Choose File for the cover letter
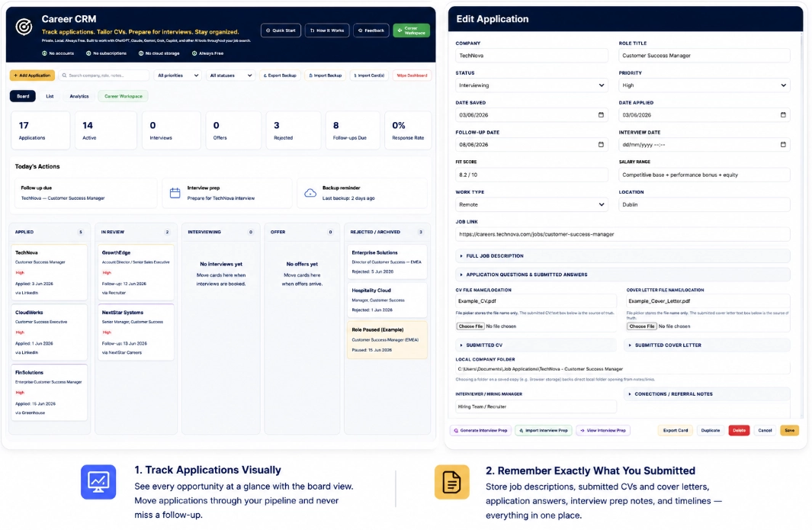The height and width of the screenshot is (530, 812). 642,326
